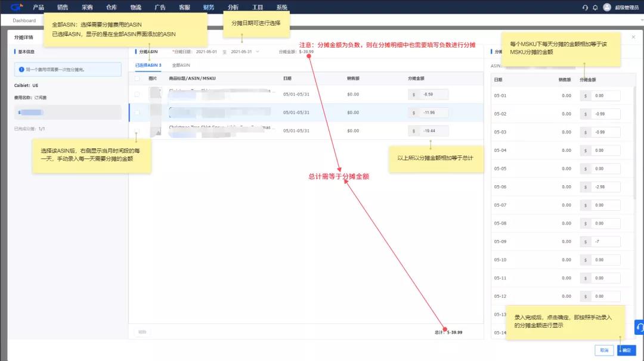644x361 pixels.
Task: Click the Caibiet: US label
Action: (x=26, y=85)
